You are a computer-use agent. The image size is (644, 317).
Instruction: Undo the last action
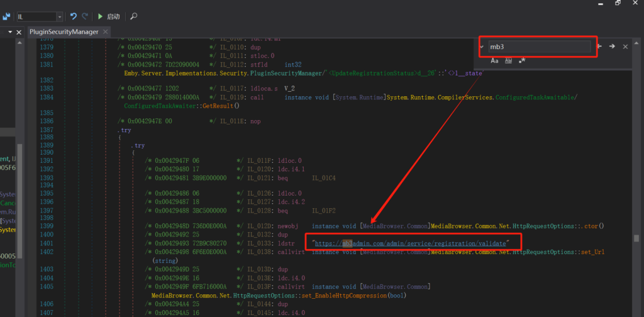pyautogui.click(x=74, y=16)
